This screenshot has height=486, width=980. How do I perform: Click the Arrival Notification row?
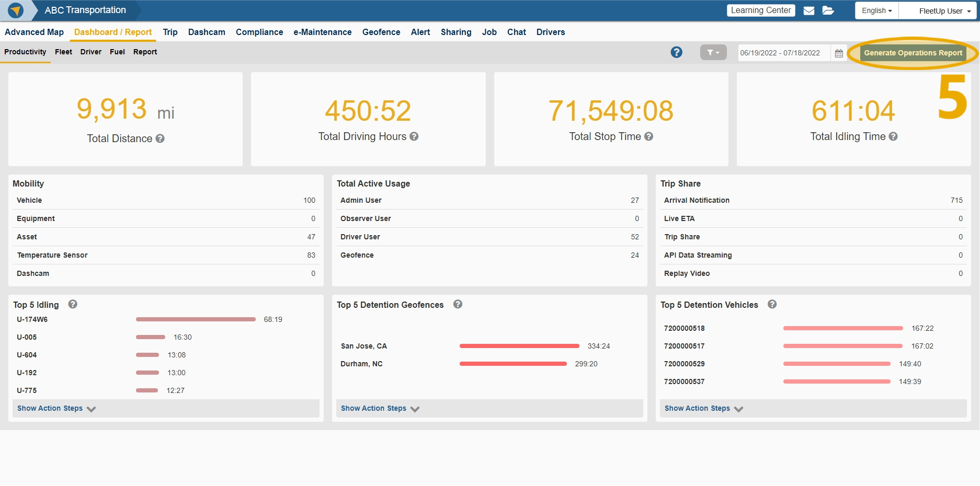pyautogui.click(x=813, y=200)
